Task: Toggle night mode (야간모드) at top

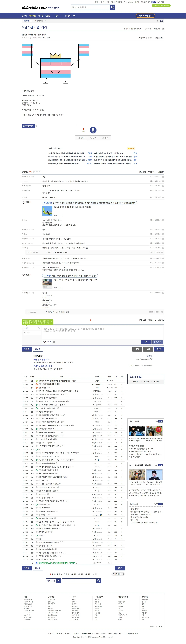Action: point(161,2)
